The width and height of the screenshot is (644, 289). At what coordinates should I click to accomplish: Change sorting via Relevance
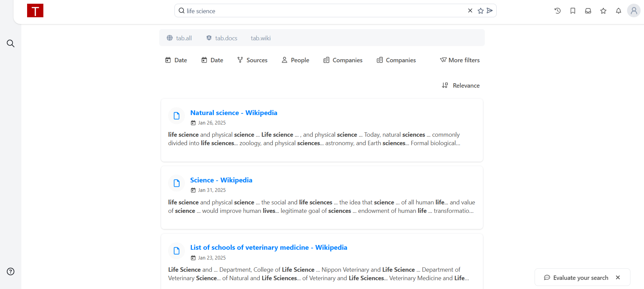(x=461, y=85)
